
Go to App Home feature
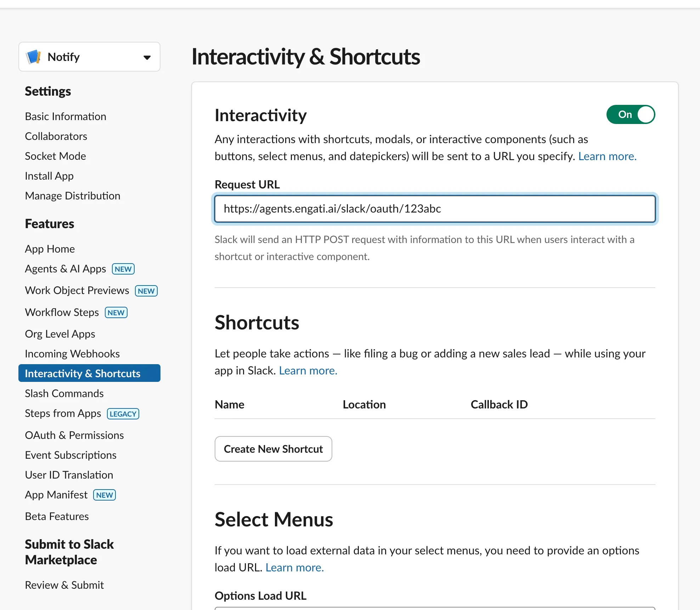(x=50, y=249)
